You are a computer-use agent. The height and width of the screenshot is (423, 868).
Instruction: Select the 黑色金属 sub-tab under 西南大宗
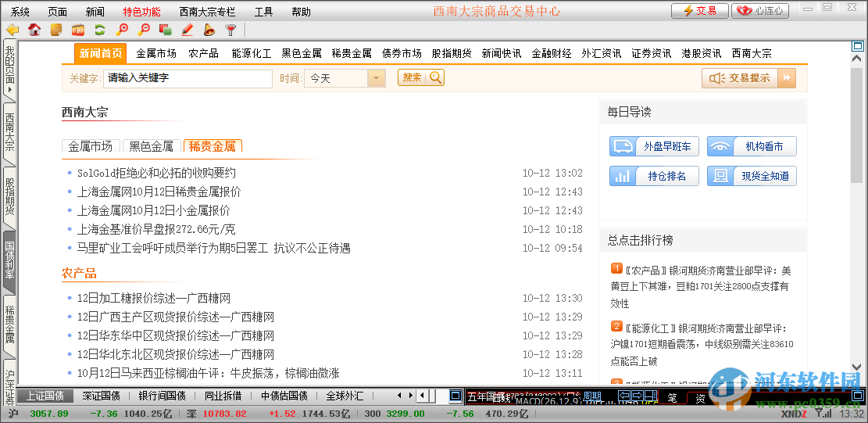pyautogui.click(x=151, y=146)
